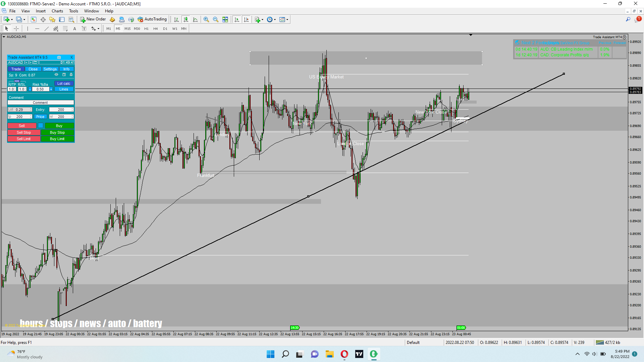Click the tile windows icon
Image resolution: width=644 pixels, height=362 pixels.
coord(225,19)
